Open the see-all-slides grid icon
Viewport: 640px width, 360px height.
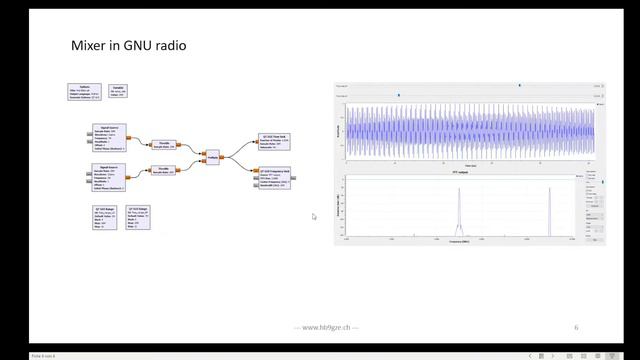coord(541,356)
